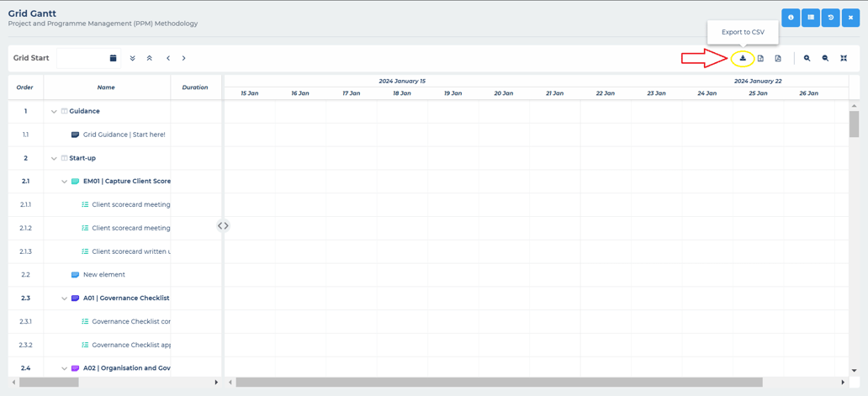Click the A01 purple element icon
This screenshot has width=868, height=396.
click(x=76, y=298)
